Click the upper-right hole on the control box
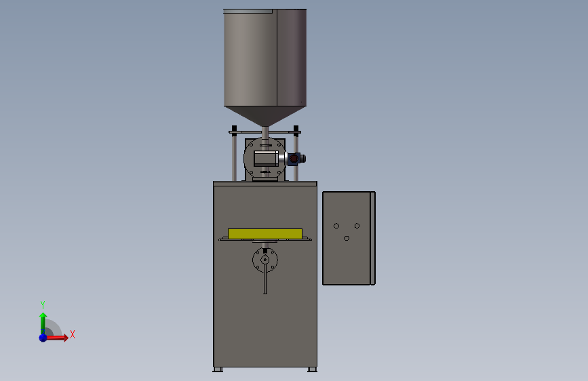This screenshot has width=588, height=381. [x=357, y=226]
